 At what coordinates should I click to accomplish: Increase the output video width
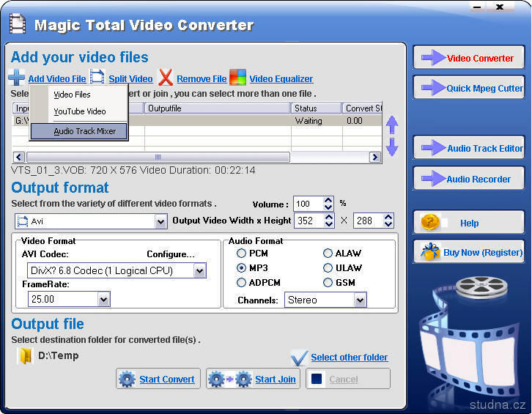[329, 216]
